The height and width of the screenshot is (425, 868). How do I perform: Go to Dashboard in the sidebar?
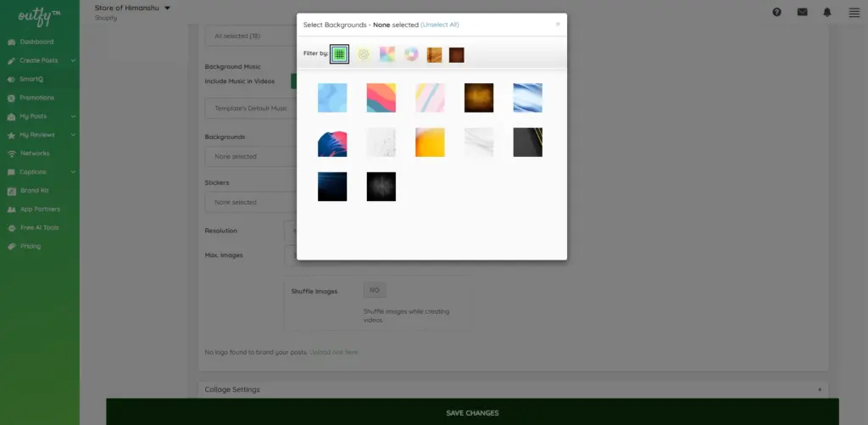pos(36,42)
